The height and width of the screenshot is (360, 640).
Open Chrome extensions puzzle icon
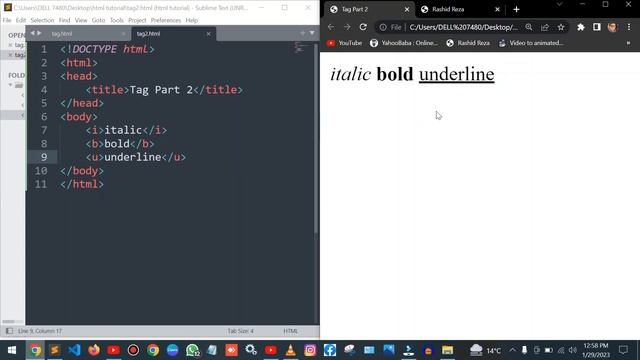[581, 27]
